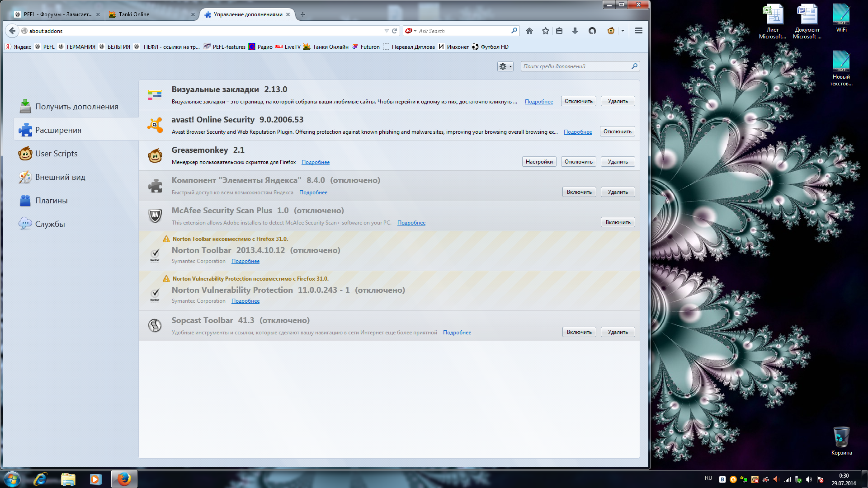Click the volume speaker tray icon
This screenshot has width=868, height=488.
pyautogui.click(x=809, y=479)
